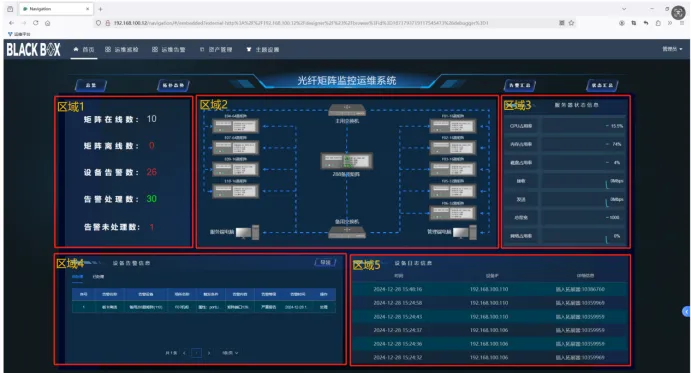The width and height of the screenshot is (691, 374).
Task: Select the 主用交换机 switch icon
Action: tap(347, 110)
